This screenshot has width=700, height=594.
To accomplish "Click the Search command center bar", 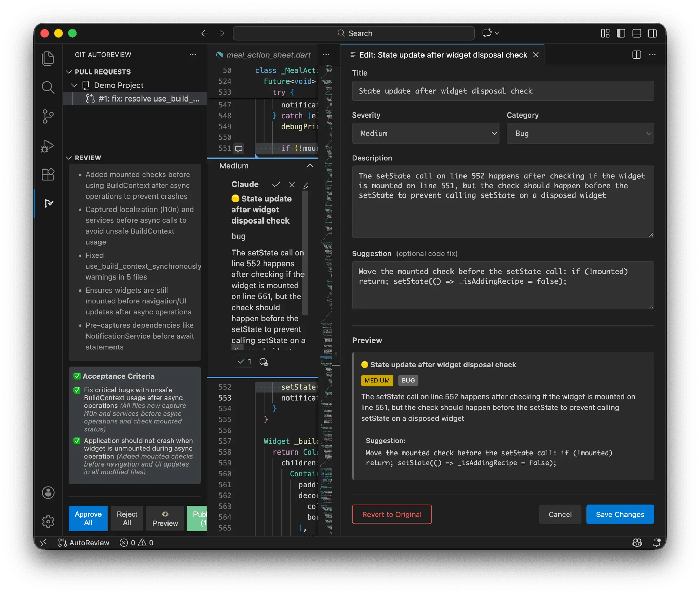I will (x=354, y=33).
